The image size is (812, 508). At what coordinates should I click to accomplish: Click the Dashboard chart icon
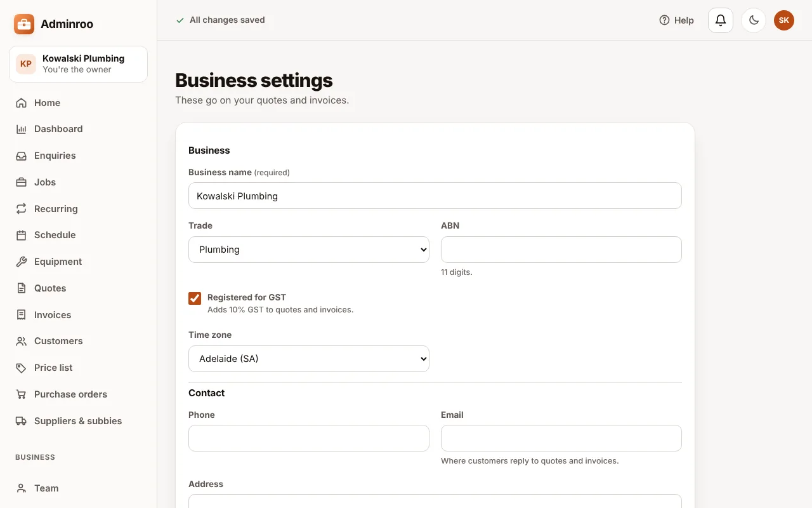[x=22, y=129]
